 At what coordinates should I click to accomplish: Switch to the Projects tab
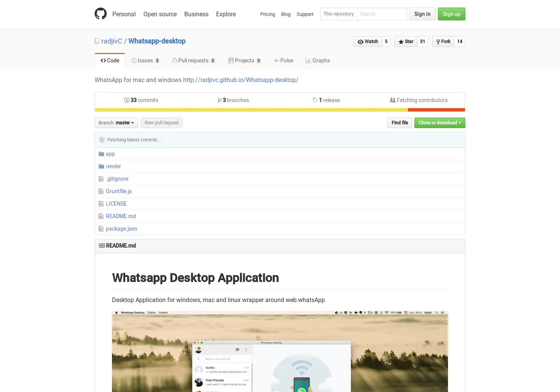point(244,60)
